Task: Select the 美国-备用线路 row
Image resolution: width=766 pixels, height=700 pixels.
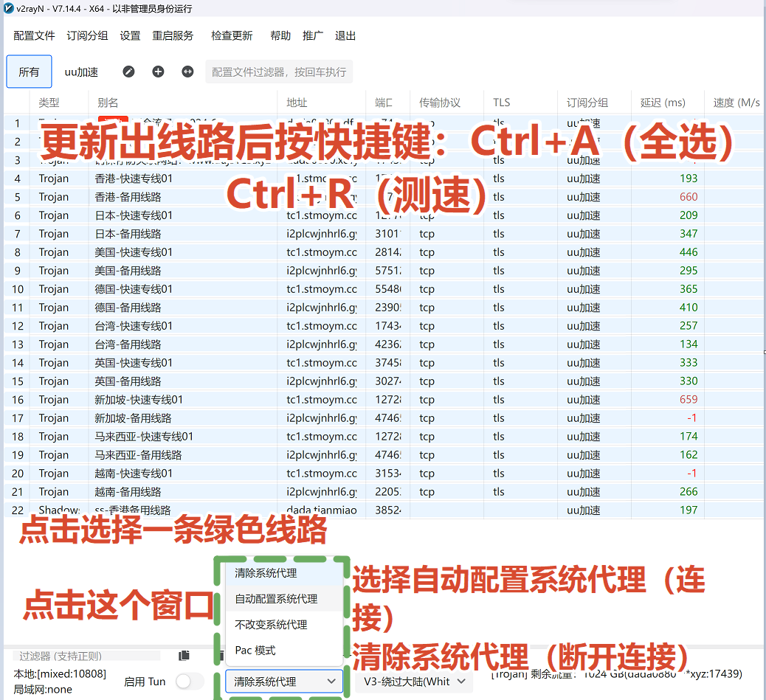Action: (x=383, y=271)
